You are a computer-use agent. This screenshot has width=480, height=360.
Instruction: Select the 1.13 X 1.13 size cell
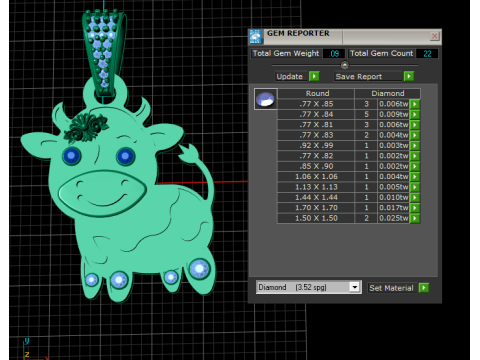316,187
